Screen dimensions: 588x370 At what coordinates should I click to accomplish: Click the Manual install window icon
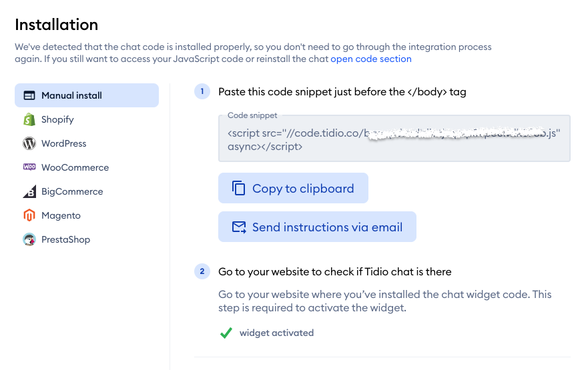tap(29, 95)
